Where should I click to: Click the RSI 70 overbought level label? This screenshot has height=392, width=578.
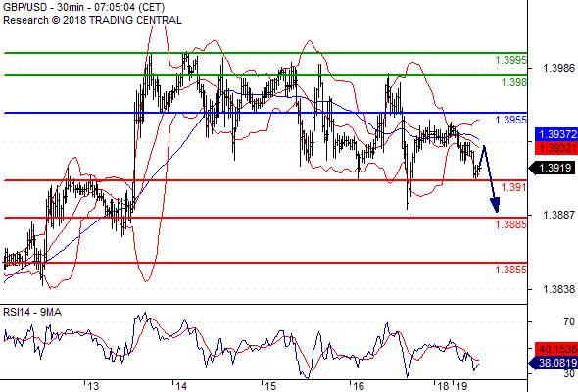[x=569, y=322]
